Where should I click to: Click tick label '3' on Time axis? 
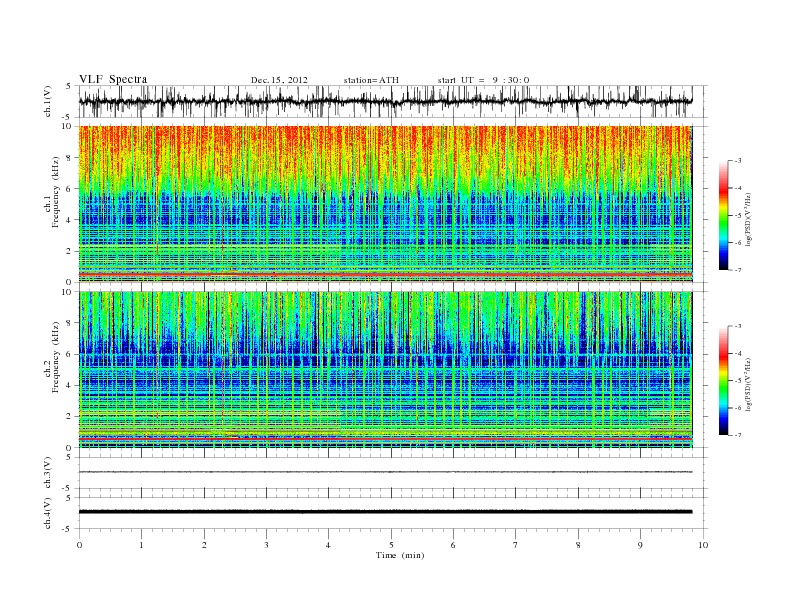(266, 545)
